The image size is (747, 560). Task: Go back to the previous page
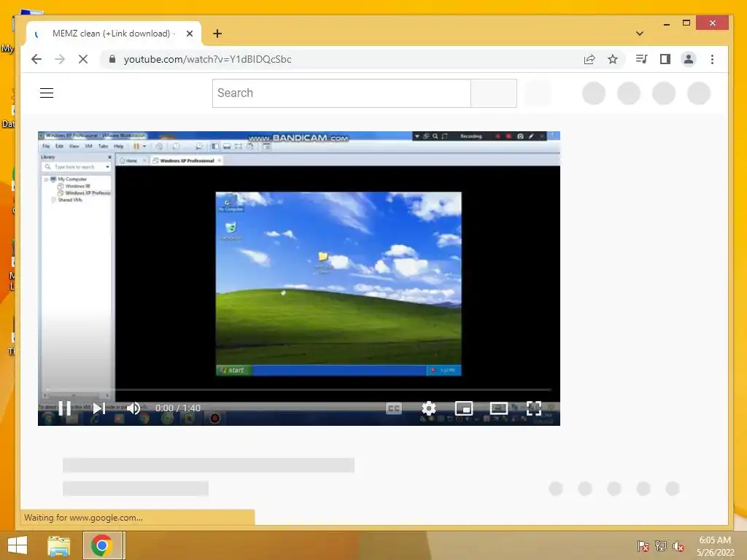[x=36, y=59]
